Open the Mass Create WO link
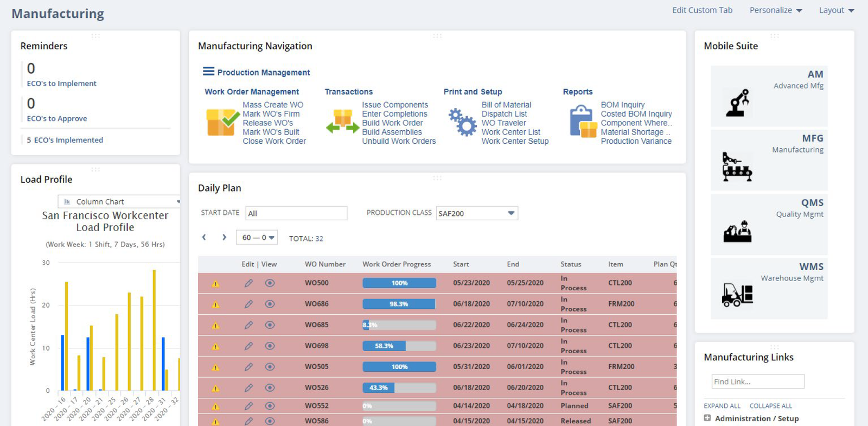 tap(273, 105)
